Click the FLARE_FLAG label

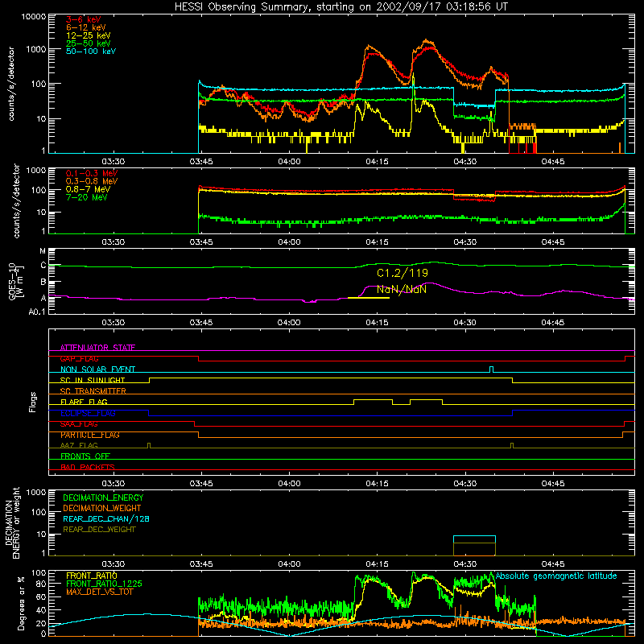[84, 402]
